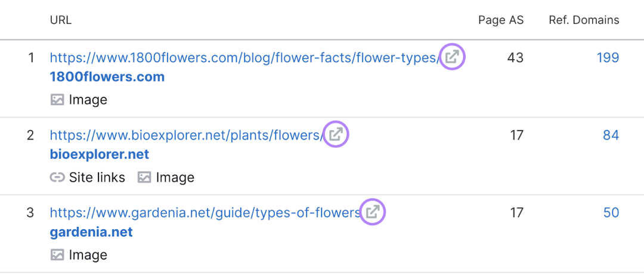Open the 84 referring domains link
The height and width of the screenshot is (274, 644).
click(611, 135)
